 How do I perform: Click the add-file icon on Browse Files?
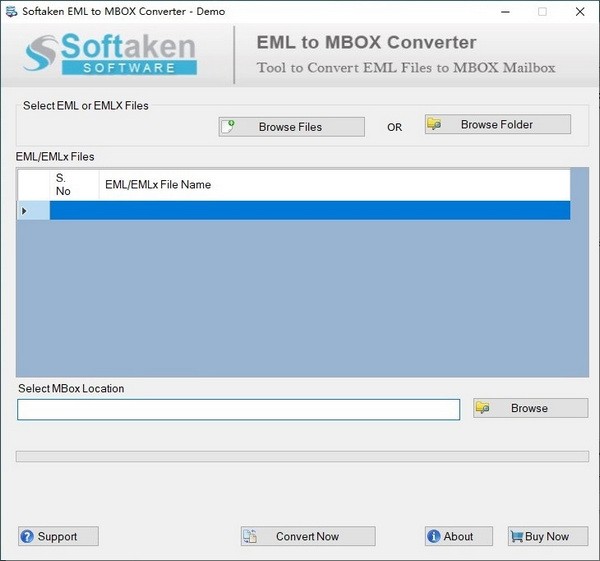point(228,126)
